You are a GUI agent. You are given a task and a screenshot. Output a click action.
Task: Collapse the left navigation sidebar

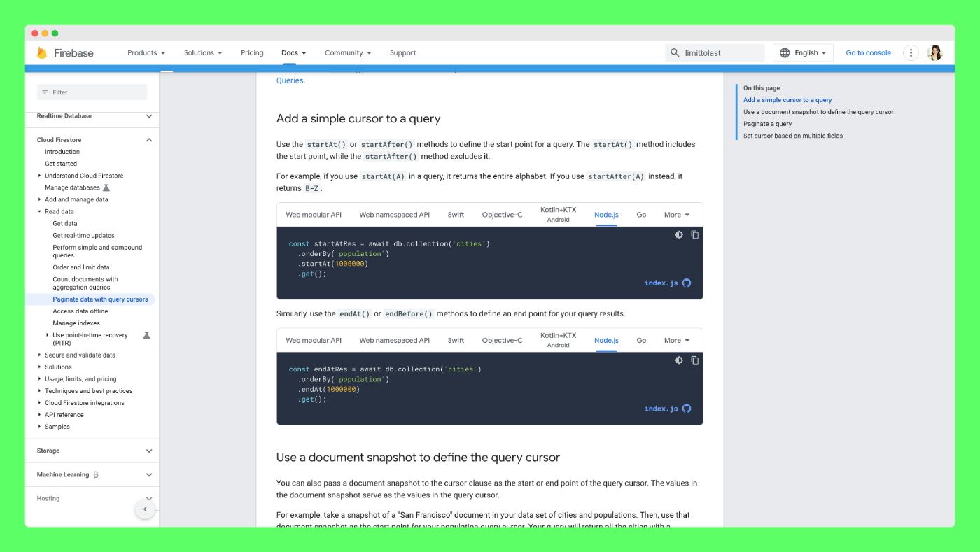[145, 509]
